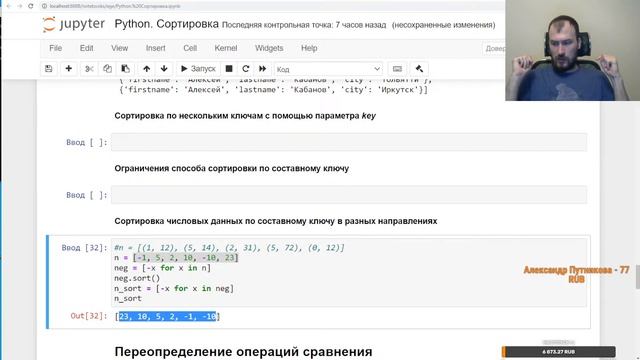This screenshot has height=360, width=640.
Task: Open the File menu
Action: click(x=56, y=48)
